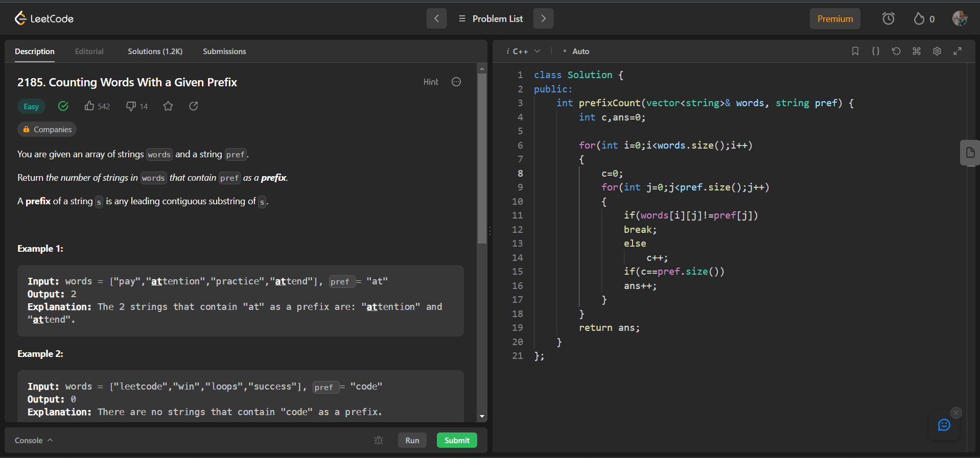Open the Problem List
The width and height of the screenshot is (980, 458).
[491, 19]
